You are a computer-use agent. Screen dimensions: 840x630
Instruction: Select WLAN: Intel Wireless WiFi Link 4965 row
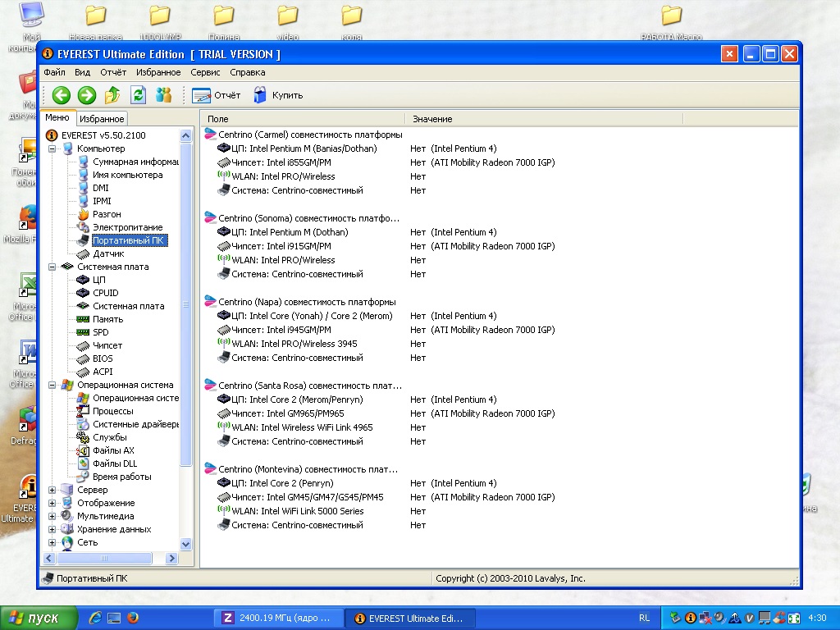pyautogui.click(x=295, y=427)
